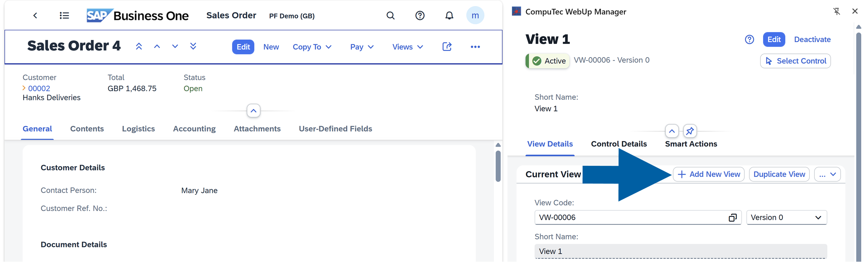
Task: Click Add New View button
Action: click(x=709, y=174)
